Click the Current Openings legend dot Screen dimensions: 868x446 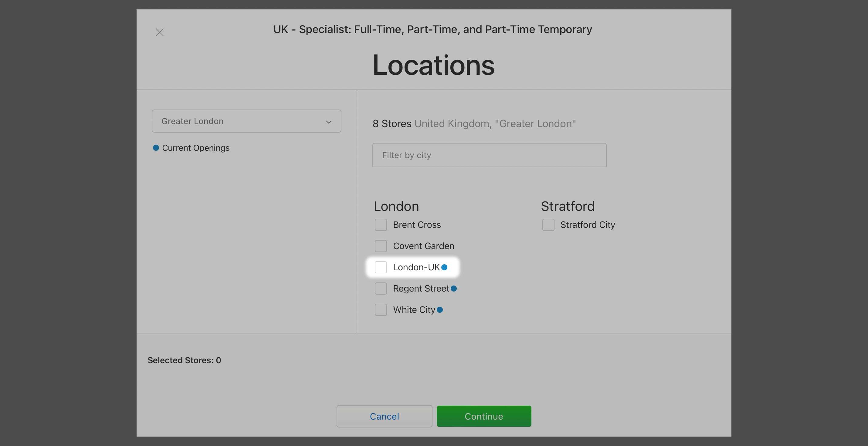pos(156,148)
